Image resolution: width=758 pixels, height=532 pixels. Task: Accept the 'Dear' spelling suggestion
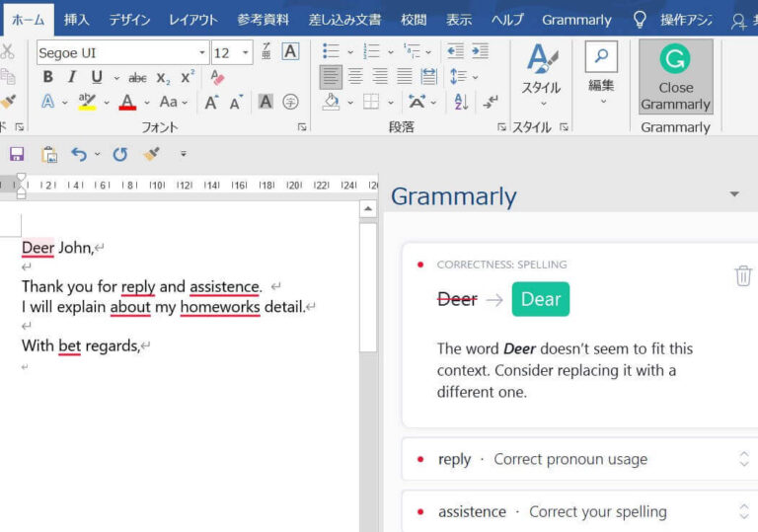pyautogui.click(x=541, y=299)
